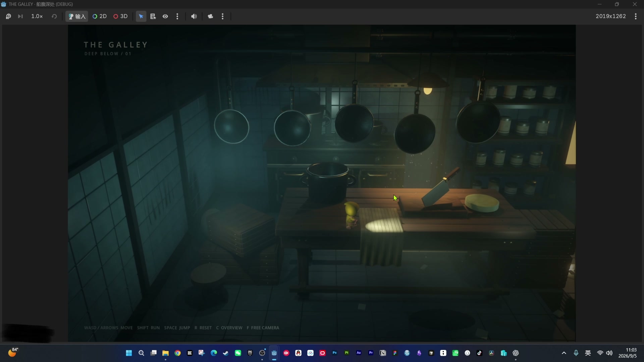The width and height of the screenshot is (644, 362).
Task: Open DaVinci Resolve from the taskbar
Action: click(x=492, y=353)
